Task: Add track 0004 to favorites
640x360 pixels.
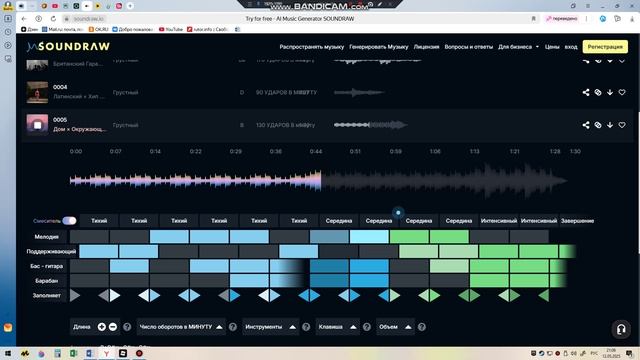Action: coord(622,92)
